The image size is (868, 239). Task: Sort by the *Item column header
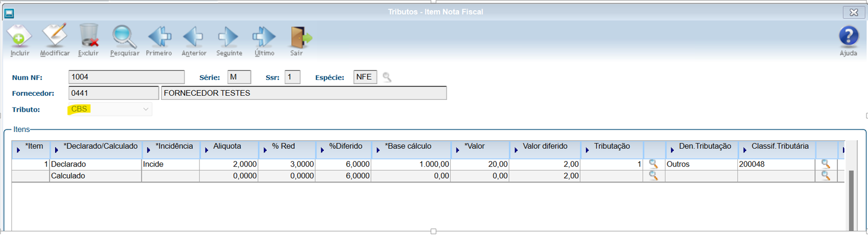[x=31, y=149]
